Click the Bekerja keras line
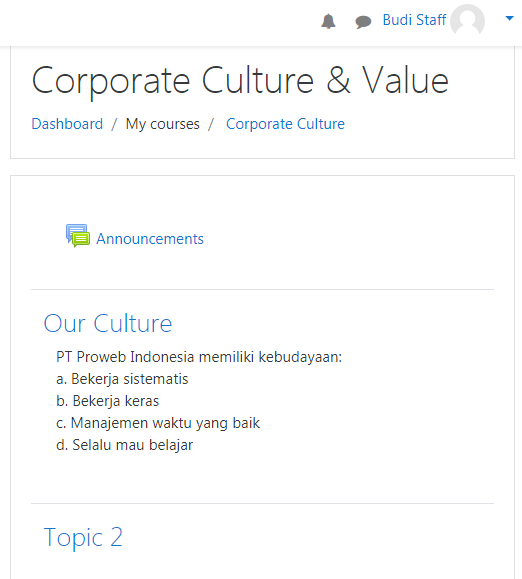Viewport: 522px width, 579px height. tap(107, 401)
